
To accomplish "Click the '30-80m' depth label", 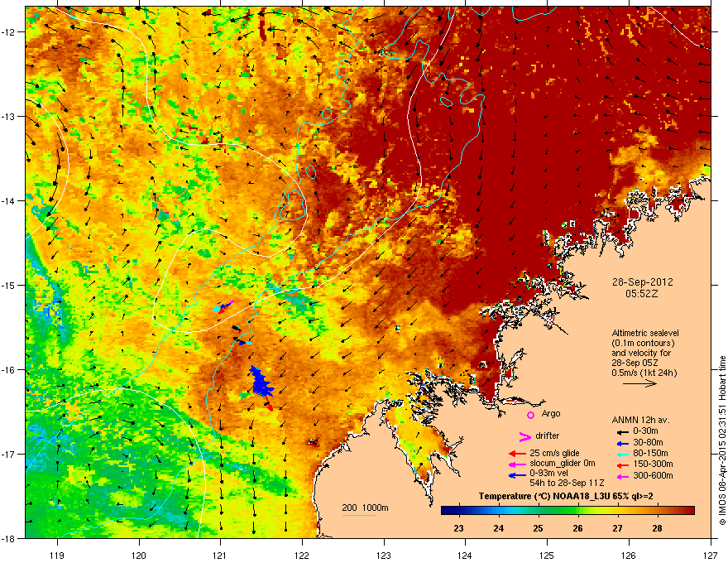I will pos(648,443).
